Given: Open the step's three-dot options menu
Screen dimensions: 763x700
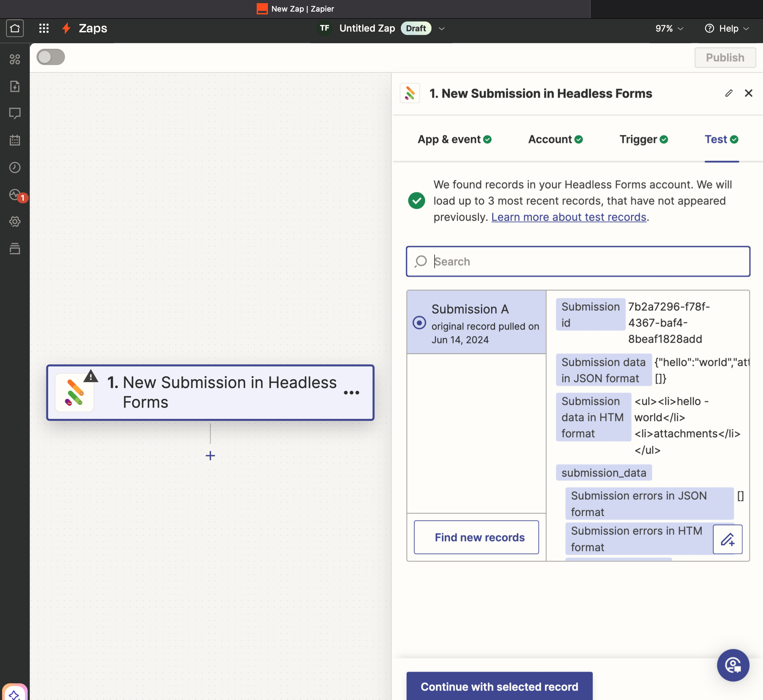Looking at the screenshot, I should point(351,393).
